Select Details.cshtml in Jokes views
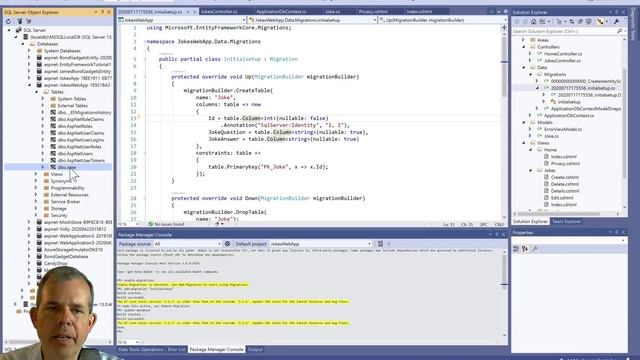 [x=565, y=191]
